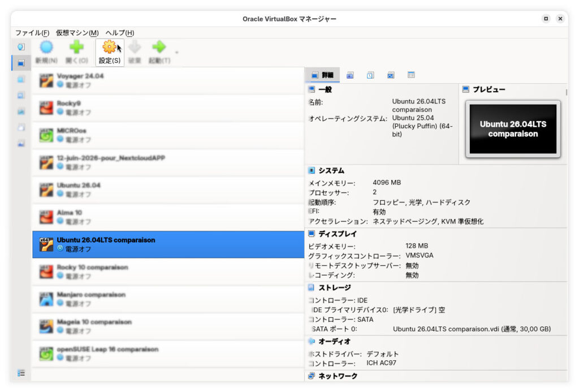Click the プレビュー preview header
The height and width of the screenshot is (392, 579).
click(489, 89)
